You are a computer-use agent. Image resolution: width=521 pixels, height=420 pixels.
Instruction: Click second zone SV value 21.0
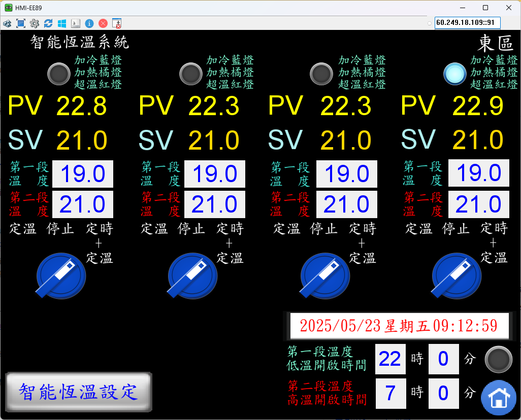[x=214, y=140]
